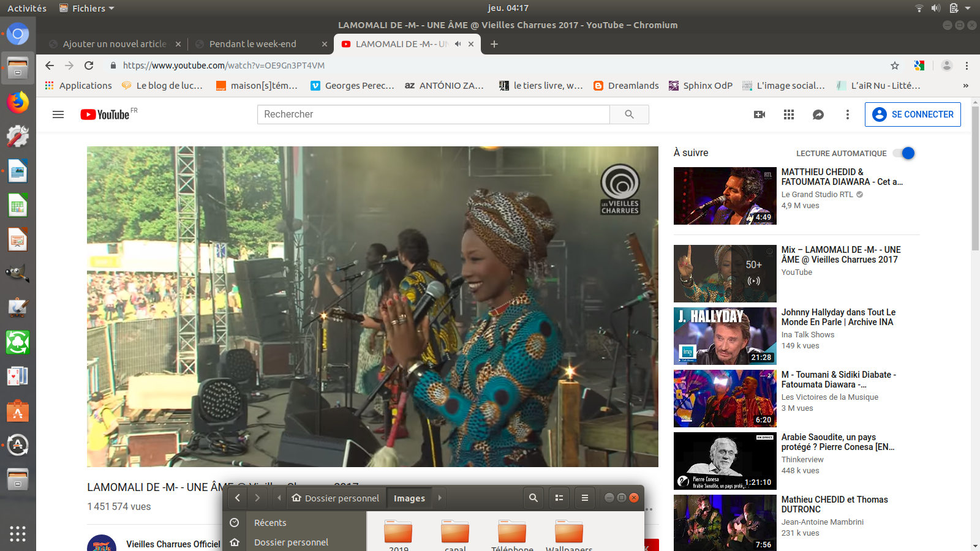Screen dimensions: 980x551
Task: Click the SE CONNECTER sign-in button
Action: [x=913, y=114]
